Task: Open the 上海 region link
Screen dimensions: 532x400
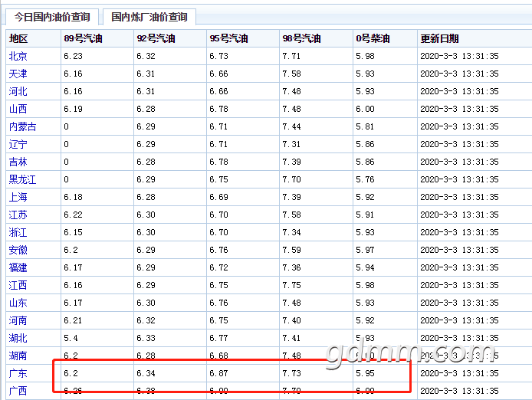Action: coord(18,197)
